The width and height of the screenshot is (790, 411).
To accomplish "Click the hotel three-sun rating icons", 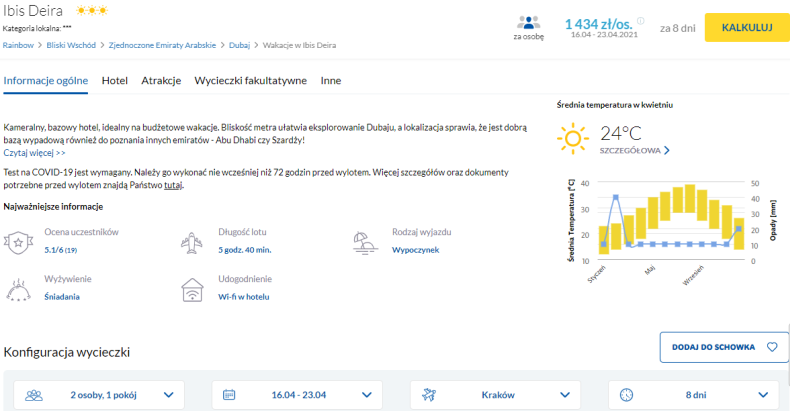I will click(92, 11).
